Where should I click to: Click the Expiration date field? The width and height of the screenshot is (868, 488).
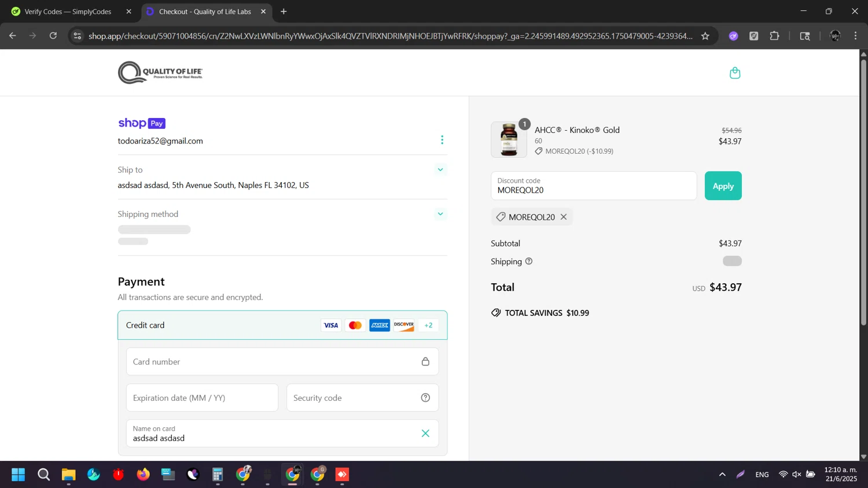coord(202,398)
